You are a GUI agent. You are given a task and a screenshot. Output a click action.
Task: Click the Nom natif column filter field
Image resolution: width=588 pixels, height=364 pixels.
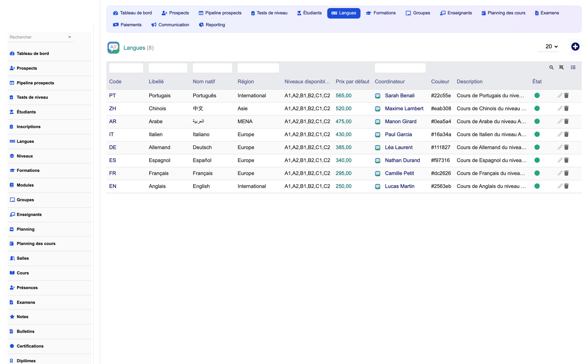[x=212, y=68]
